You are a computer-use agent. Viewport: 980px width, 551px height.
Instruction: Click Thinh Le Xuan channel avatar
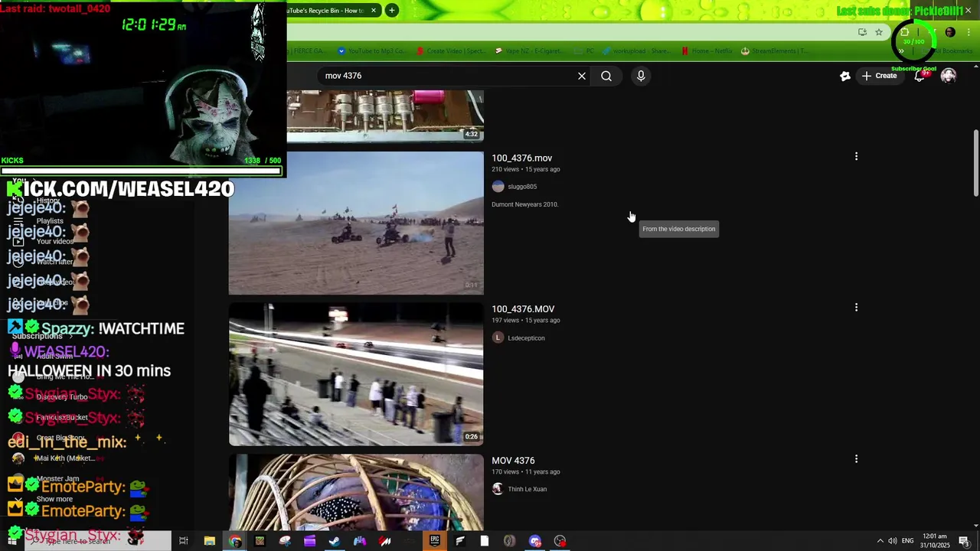coord(498,489)
